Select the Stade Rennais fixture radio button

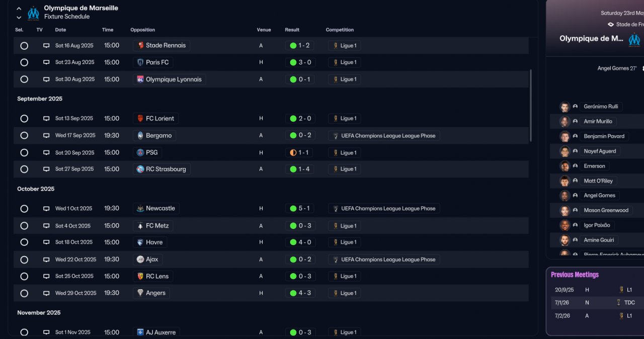[24, 46]
